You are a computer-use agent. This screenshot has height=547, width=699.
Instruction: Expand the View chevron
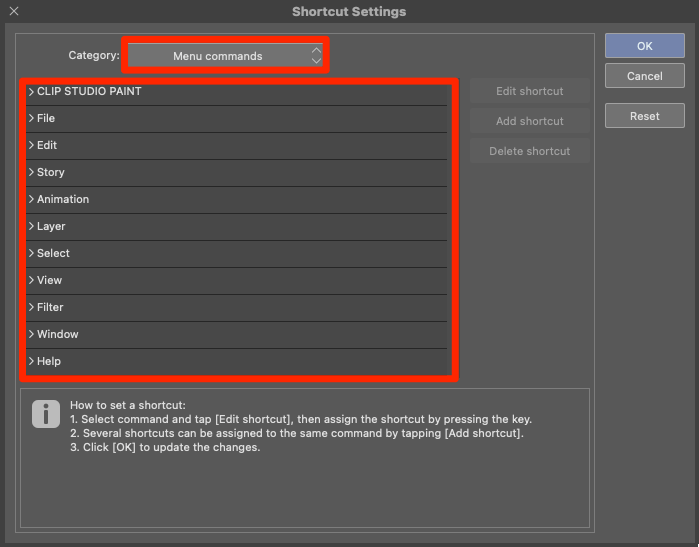pos(31,280)
